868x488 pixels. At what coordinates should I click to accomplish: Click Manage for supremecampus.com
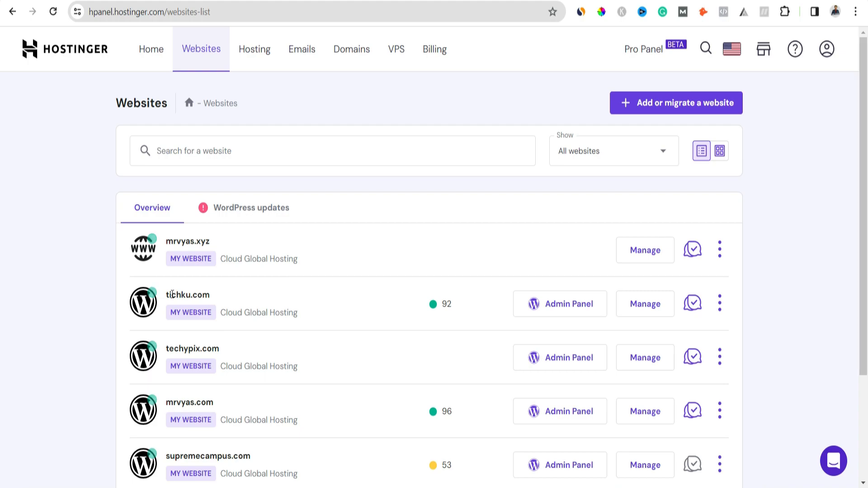tap(645, 465)
